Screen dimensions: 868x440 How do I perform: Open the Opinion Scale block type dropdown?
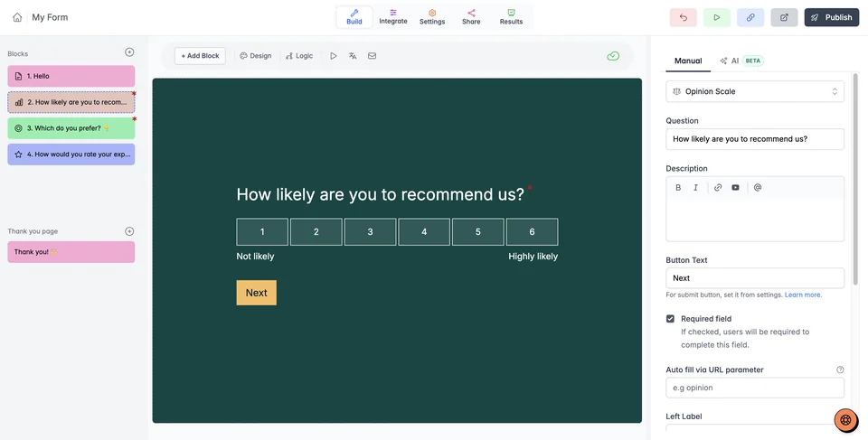(755, 91)
